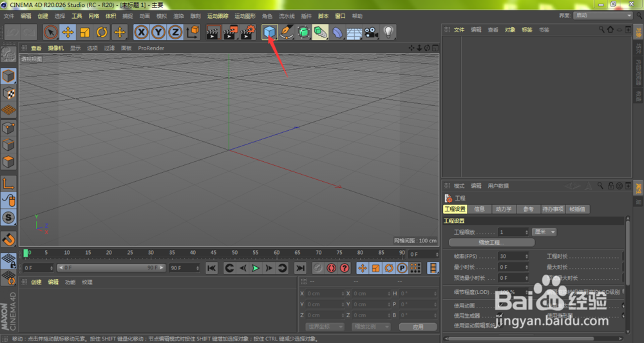
Task: Play the animation forward
Action: click(256, 268)
